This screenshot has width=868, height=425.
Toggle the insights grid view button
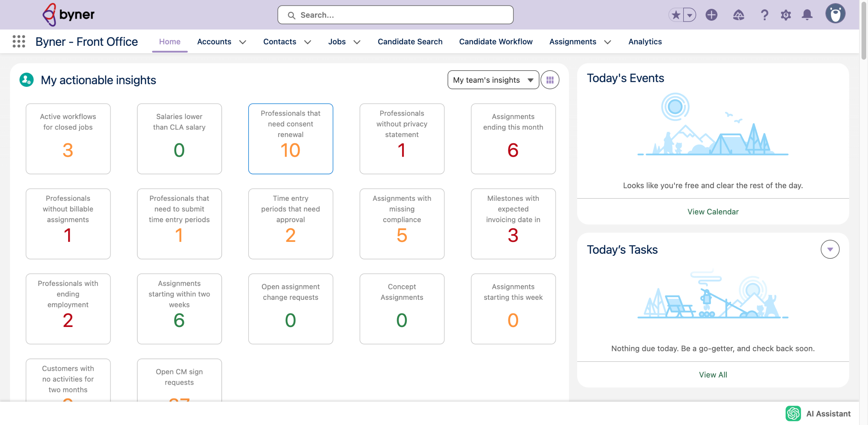(x=550, y=80)
